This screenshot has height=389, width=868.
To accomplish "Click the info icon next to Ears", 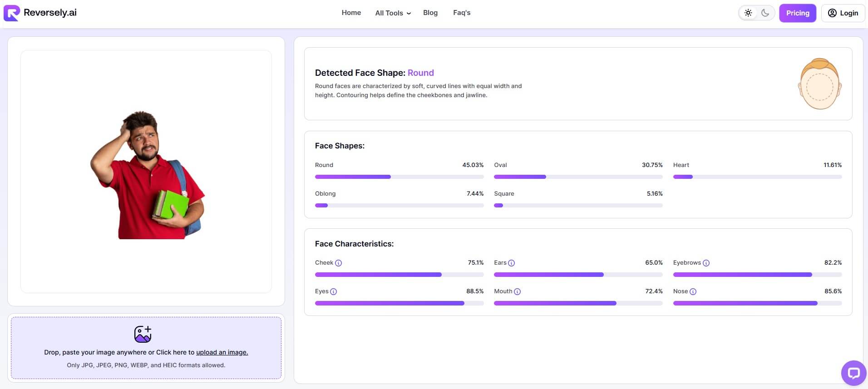I will (511, 263).
